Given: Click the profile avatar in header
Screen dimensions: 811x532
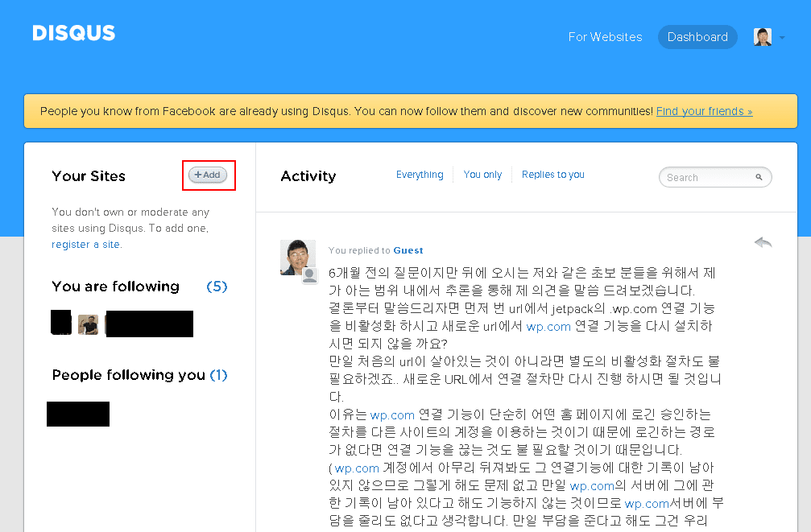Looking at the screenshot, I should coord(763,37).
